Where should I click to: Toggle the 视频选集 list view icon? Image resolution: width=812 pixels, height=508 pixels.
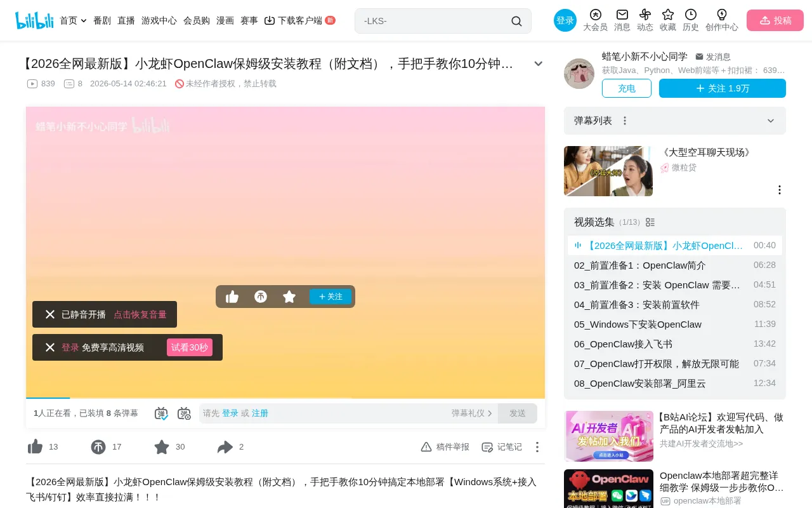click(650, 222)
